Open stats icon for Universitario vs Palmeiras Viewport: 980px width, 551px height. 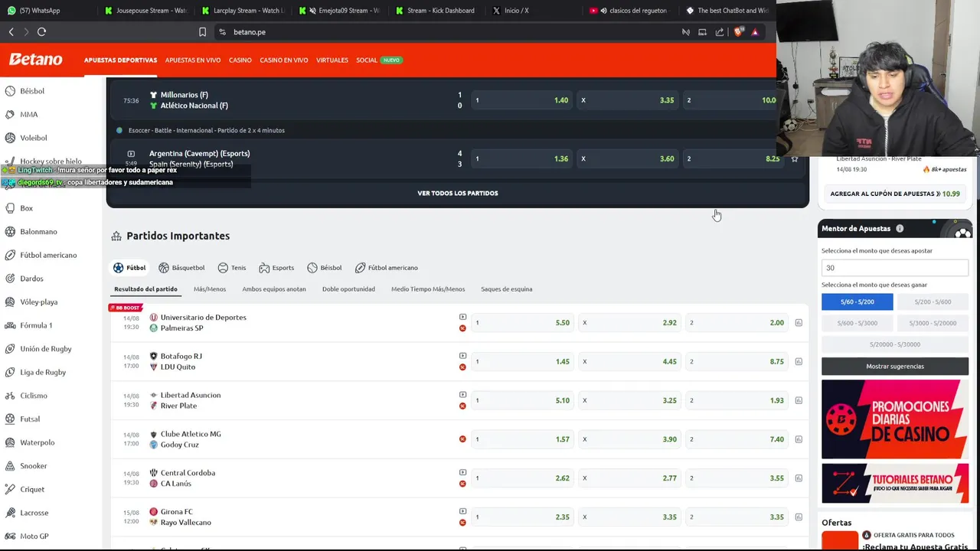pos(799,323)
